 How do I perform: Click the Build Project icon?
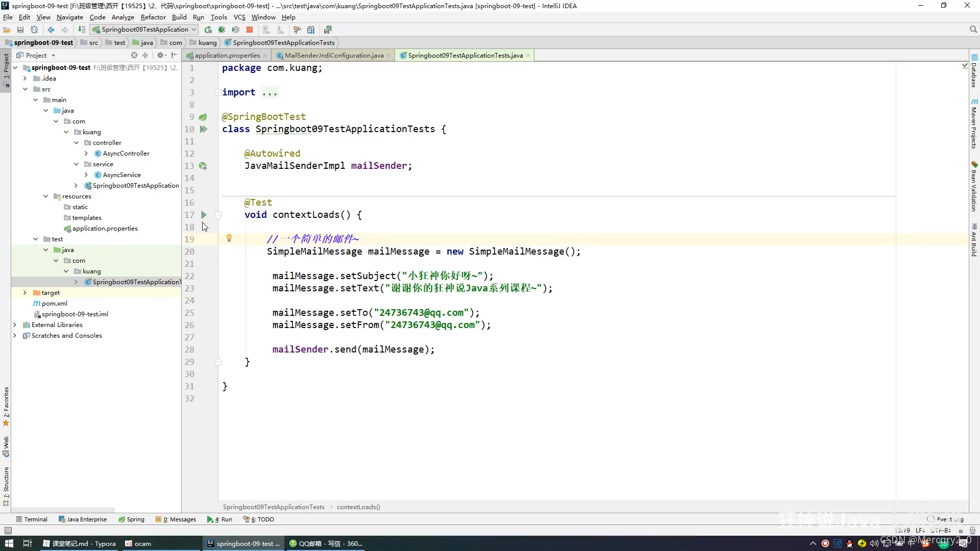coord(82,30)
